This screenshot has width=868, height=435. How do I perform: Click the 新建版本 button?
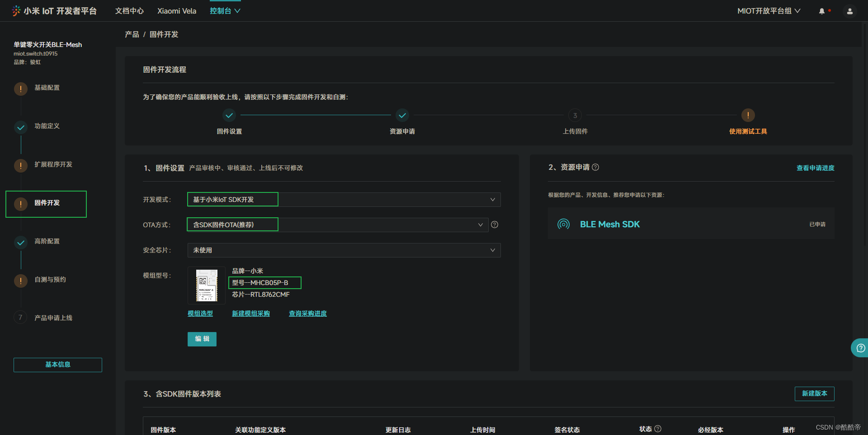point(815,394)
